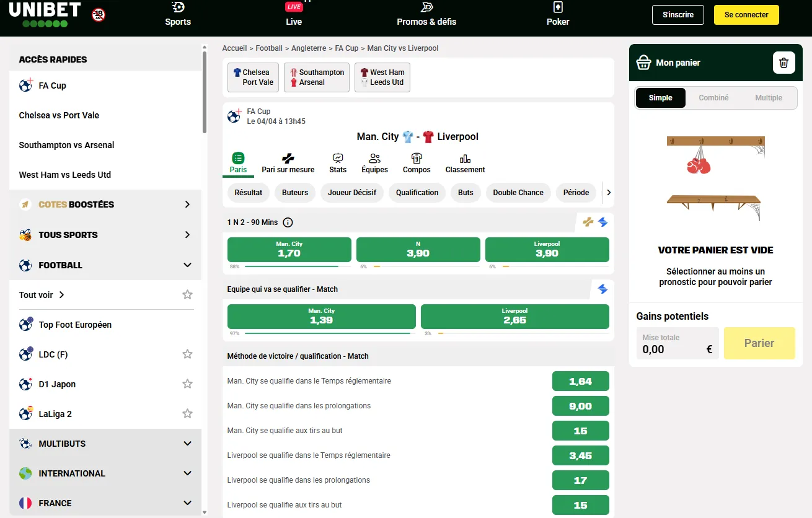This screenshot has height=518, width=812.
Task: Click the S'inscrire button
Action: [678, 15]
